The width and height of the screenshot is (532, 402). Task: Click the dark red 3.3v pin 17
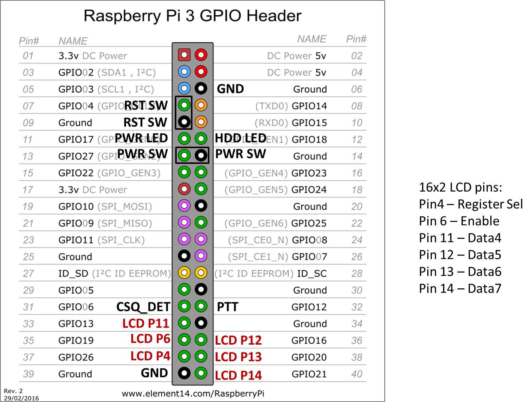184,189
